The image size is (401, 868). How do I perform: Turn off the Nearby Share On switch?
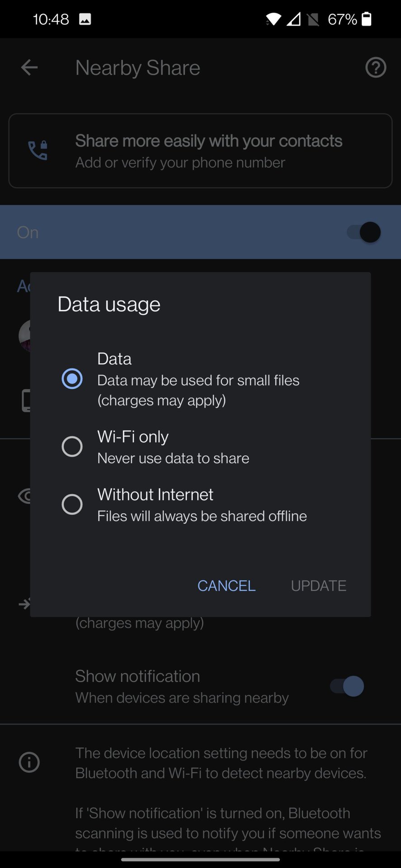(x=364, y=232)
